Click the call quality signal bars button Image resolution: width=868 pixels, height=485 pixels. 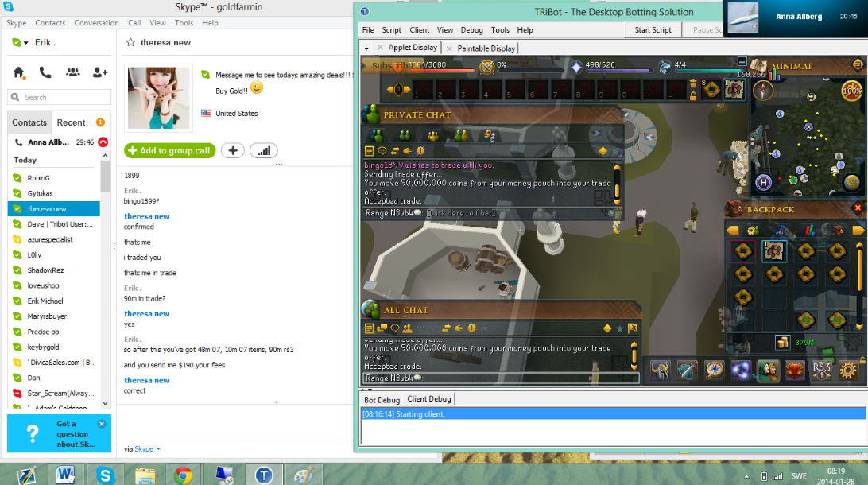click(264, 150)
